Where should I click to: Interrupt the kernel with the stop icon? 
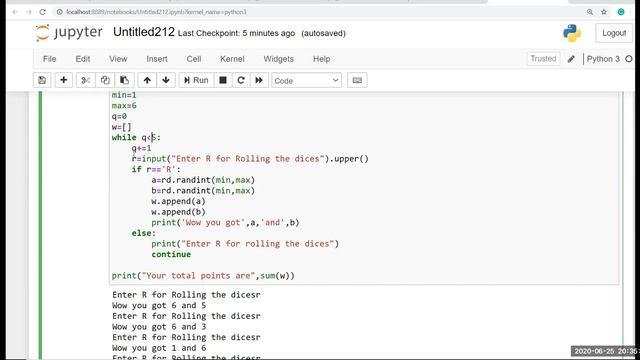[223, 80]
